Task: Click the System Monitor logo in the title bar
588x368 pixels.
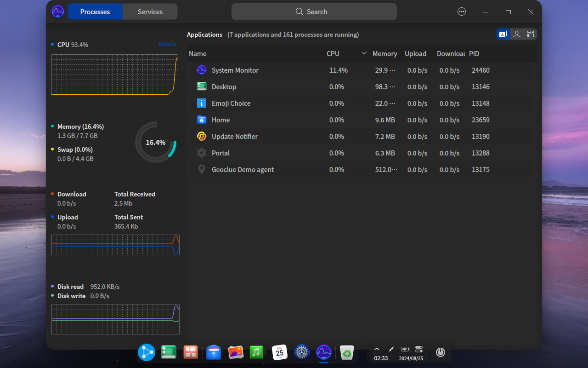Action: pyautogui.click(x=58, y=11)
